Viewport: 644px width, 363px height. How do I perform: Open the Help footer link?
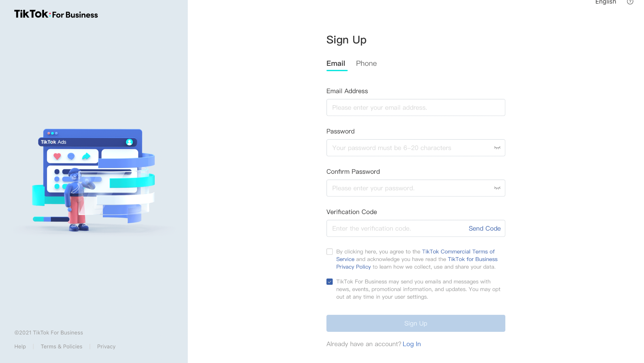pyautogui.click(x=20, y=346)
